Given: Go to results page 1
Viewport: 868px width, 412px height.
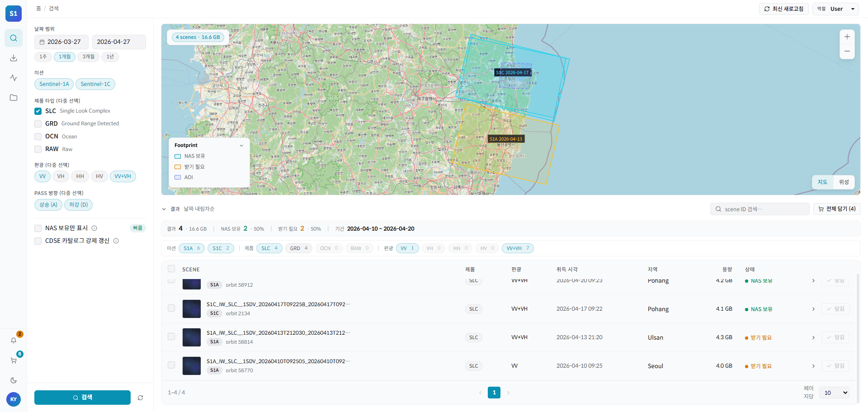Looking at the screenshot, I should 494,393.
